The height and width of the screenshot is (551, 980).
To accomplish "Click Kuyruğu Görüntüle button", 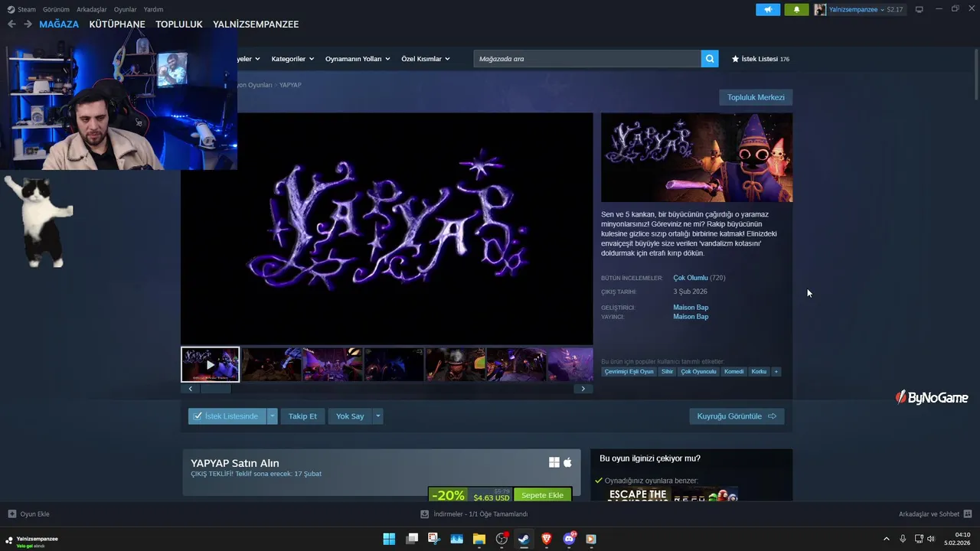I will coord(737,416).
